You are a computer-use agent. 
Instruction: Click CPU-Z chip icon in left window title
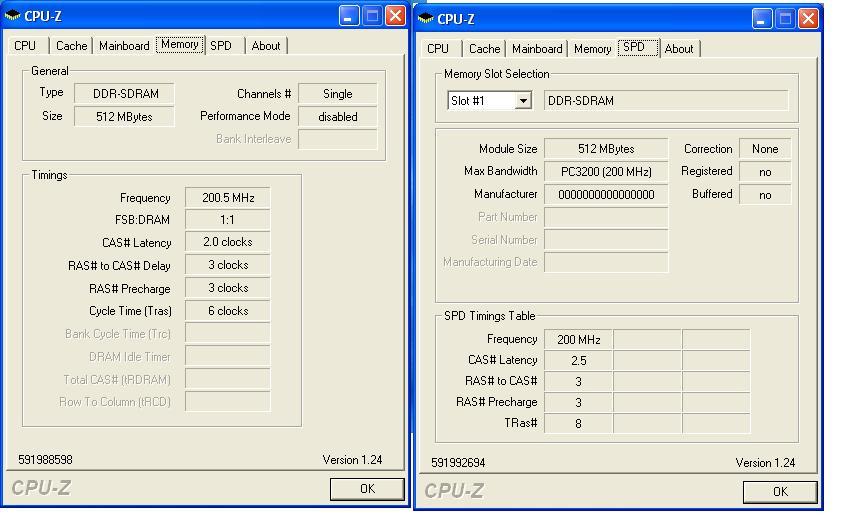point(12,16)
